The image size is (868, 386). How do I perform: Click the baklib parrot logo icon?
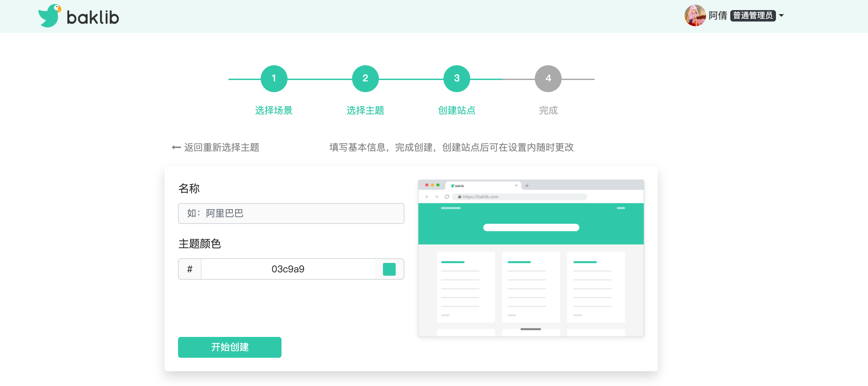[x=49, y=15]
